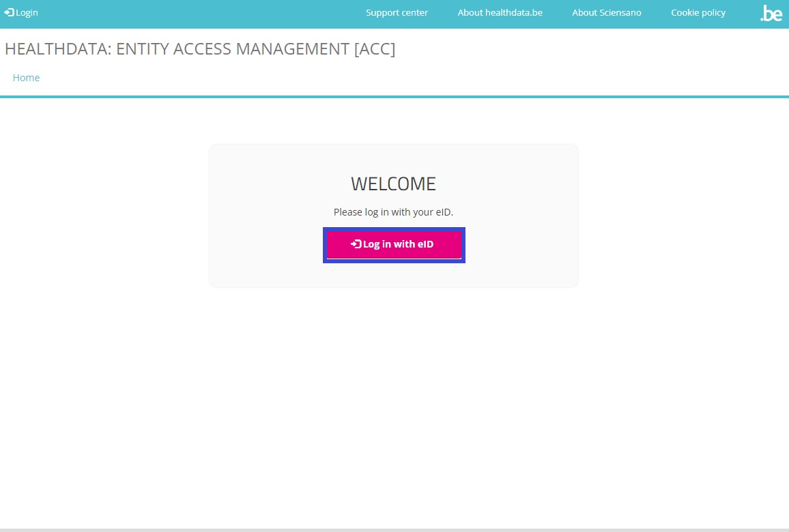Click the login arrow icon in top bar

click(9, 12)
